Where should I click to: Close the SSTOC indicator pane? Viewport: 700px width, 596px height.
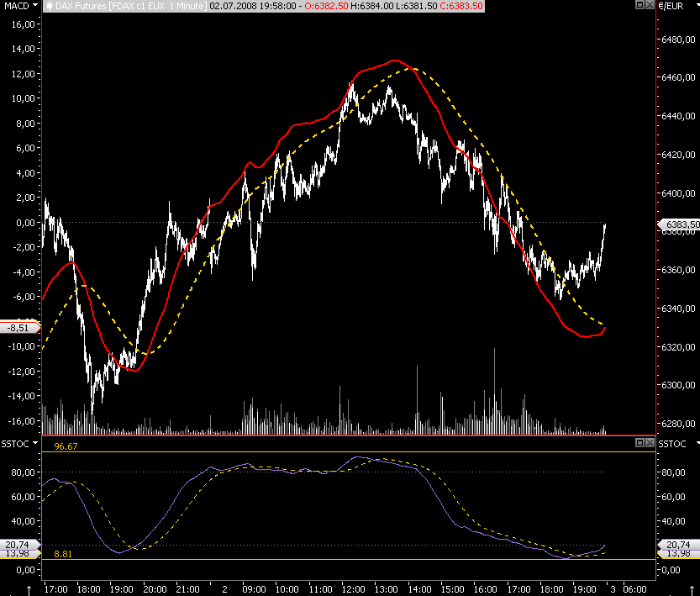pos(650,442)
